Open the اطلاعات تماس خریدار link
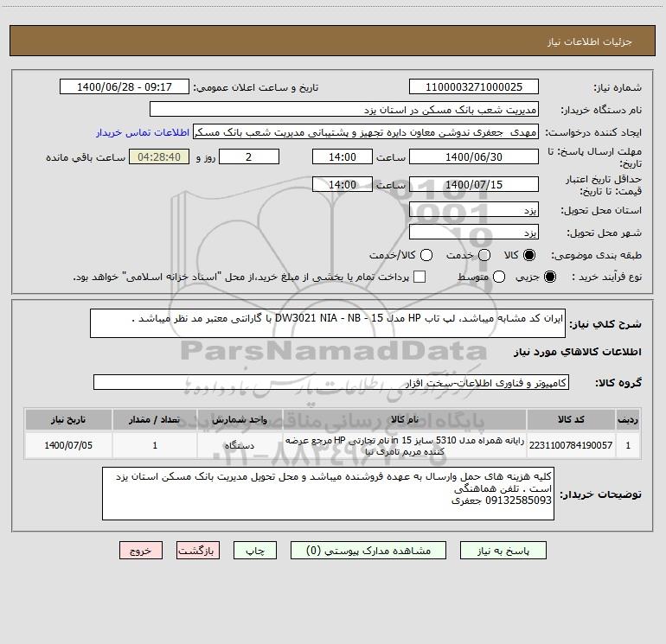Image resolution: width=666 pixels, height=644 pixels. 143,132
